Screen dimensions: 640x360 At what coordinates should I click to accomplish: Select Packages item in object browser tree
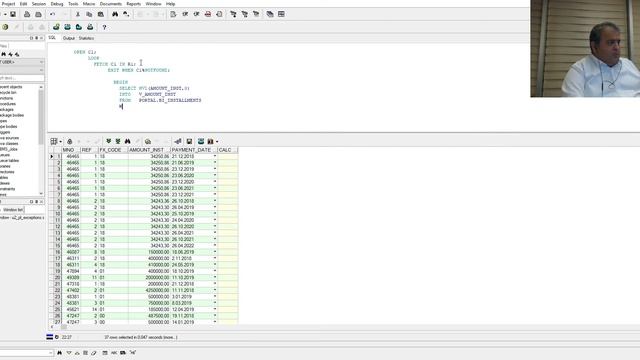tap(7, 110)
